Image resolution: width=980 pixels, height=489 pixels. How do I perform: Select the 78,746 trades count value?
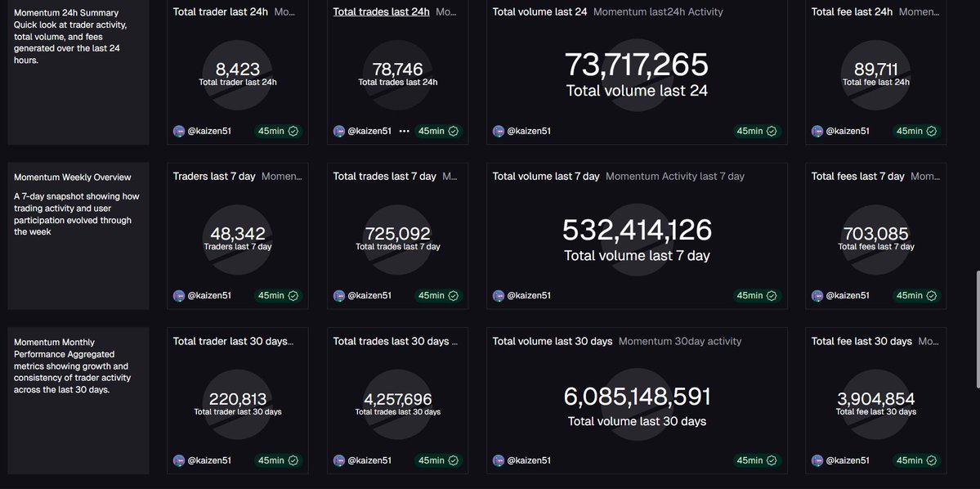point(397,70)
